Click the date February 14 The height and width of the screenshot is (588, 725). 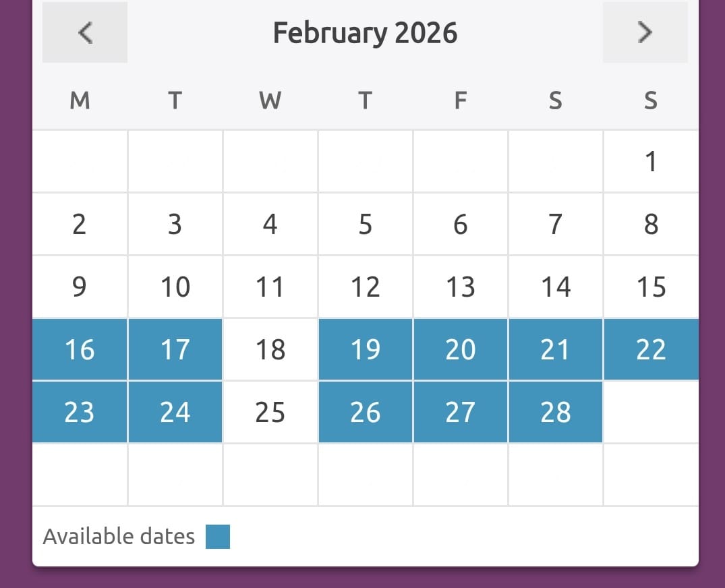point(556,287)
